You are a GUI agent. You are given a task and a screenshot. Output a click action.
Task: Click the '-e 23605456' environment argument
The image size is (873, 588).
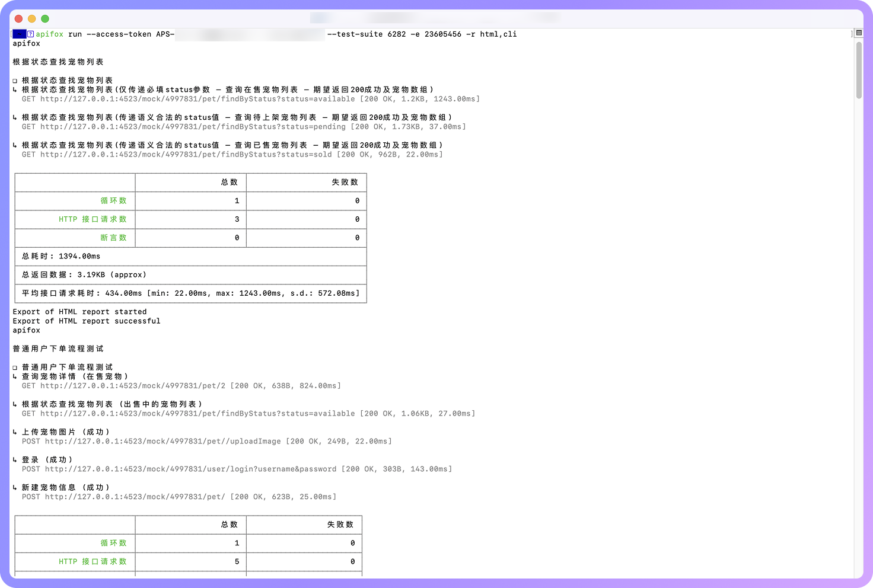coord(436,34)
